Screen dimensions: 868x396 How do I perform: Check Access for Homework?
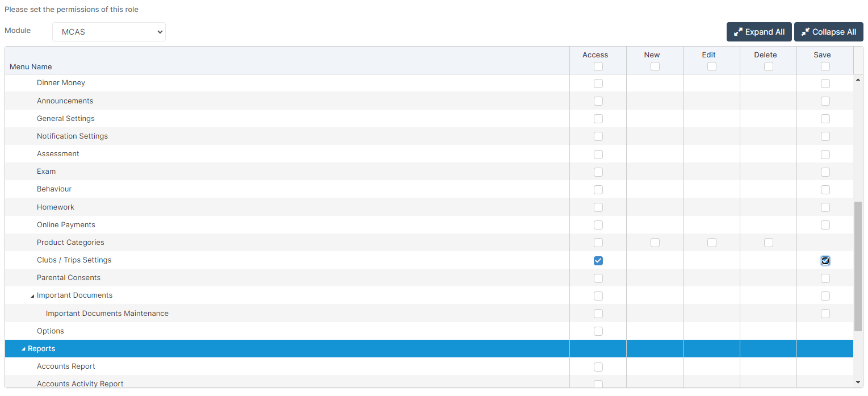598,207
